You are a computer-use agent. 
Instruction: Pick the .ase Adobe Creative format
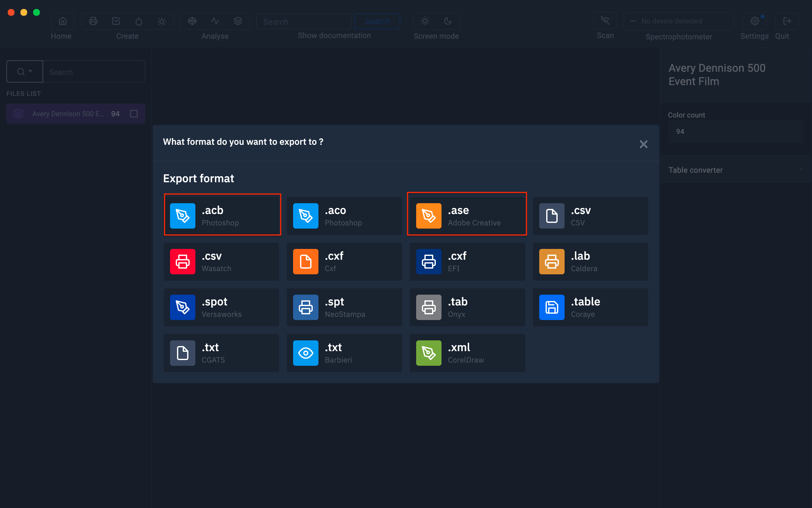tap(467, 216)
